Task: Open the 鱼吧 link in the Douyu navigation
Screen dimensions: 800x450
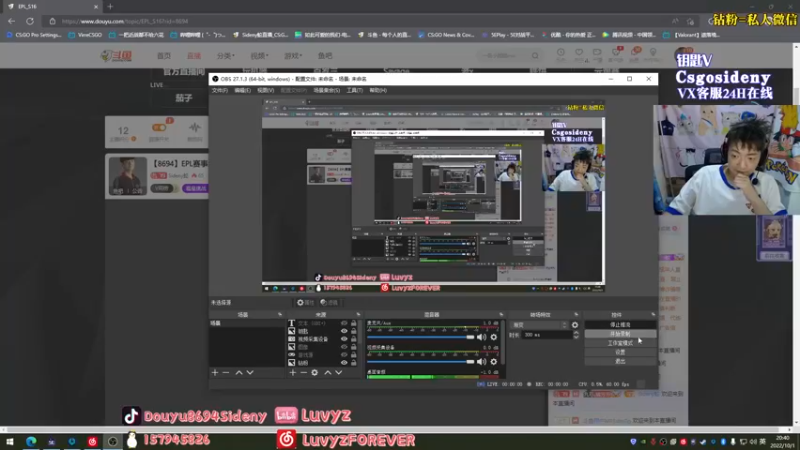Action: 325,56
